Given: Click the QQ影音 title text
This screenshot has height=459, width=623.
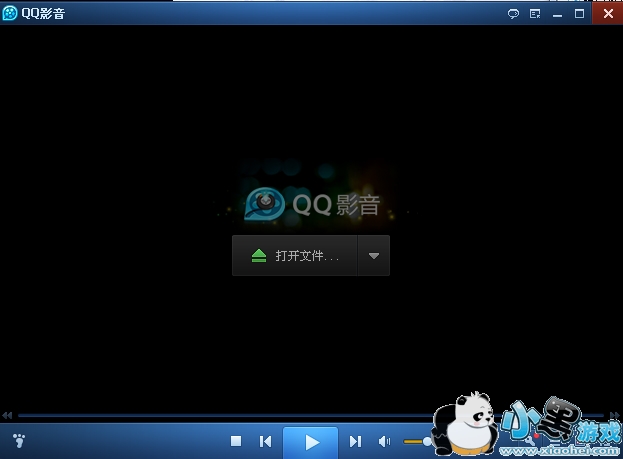Looking at the screenshot, I should pos(43,14).
